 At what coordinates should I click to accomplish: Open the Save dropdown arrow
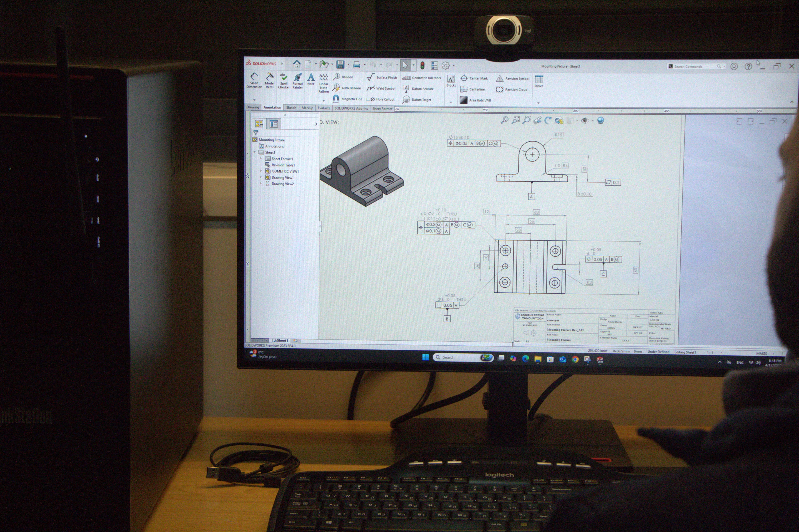click(348, 64)
